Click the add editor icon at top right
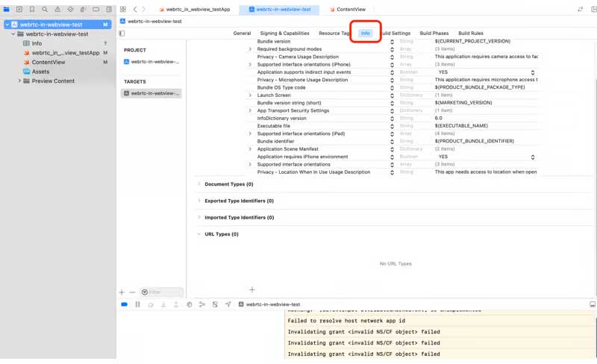Screen dimensions: 597x364 [593, 9]
